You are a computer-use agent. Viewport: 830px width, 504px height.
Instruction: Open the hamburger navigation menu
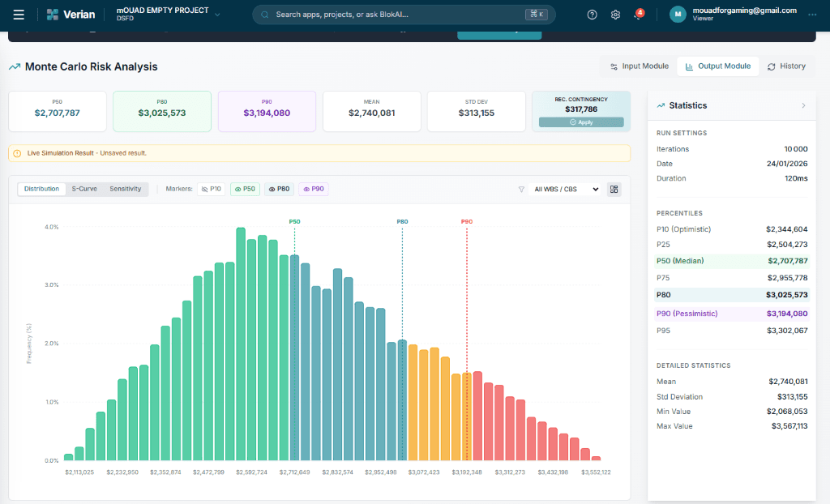tap(19, 15)
